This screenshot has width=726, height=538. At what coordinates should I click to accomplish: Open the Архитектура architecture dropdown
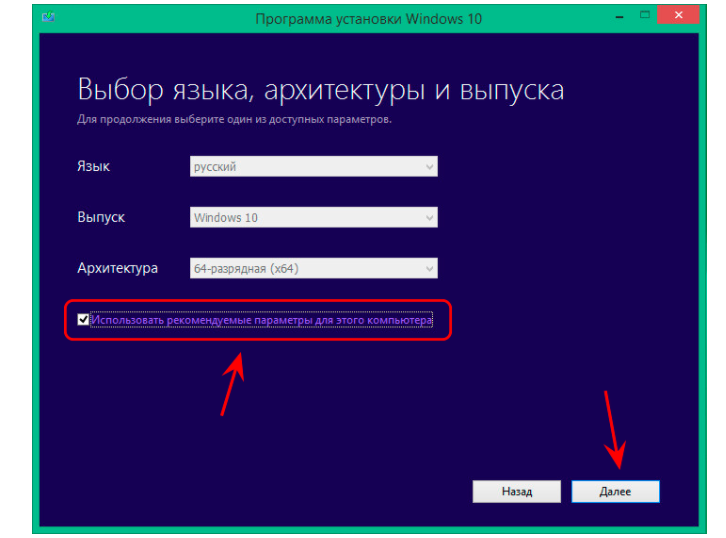tap(313, 268)
